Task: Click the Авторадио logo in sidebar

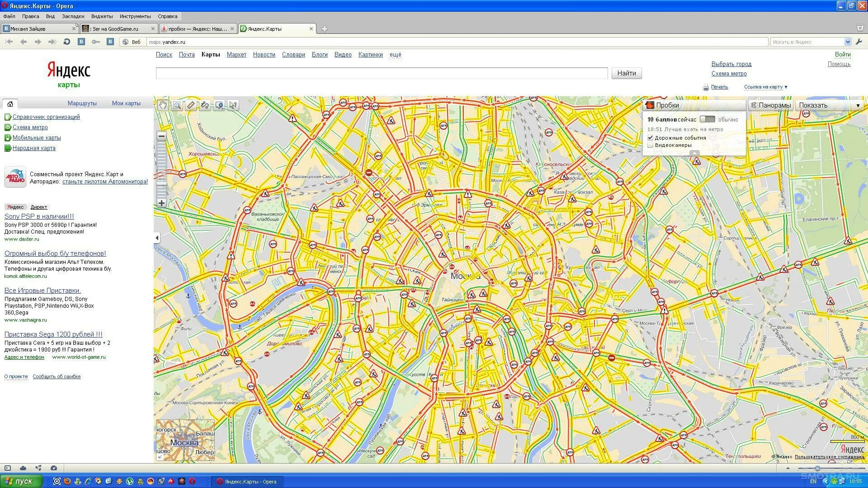Action: 15,177
